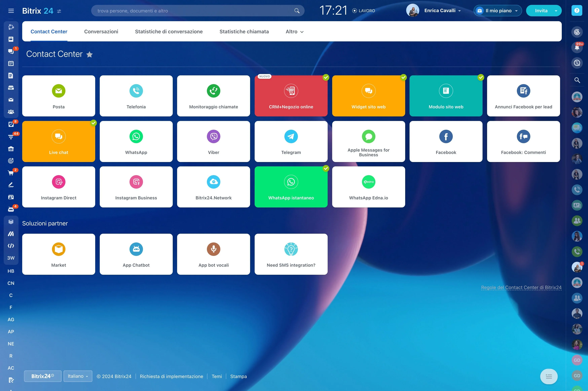The image size is (588, 391).
Task: Click the Bitrix 24 logo
Action: tap(38, 11)
